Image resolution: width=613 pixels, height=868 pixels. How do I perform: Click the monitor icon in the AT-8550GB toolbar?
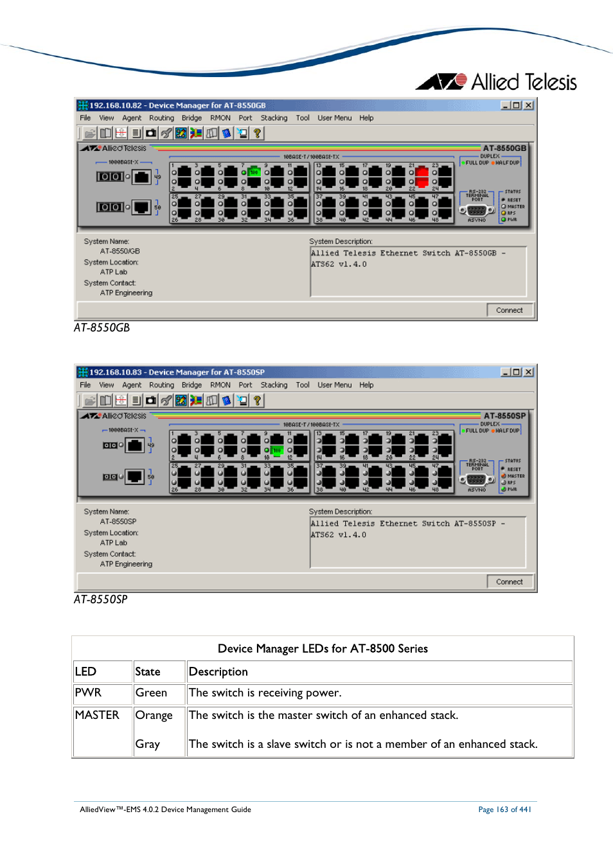coord(242,133)
